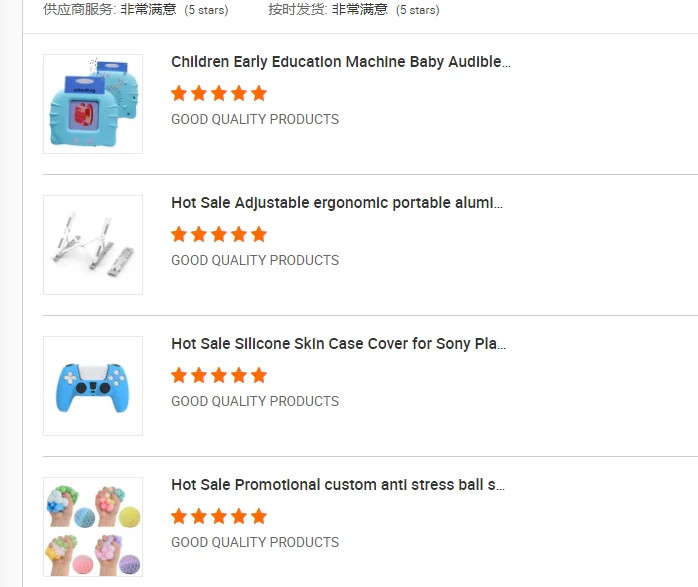Screen dimensions: 698x587
Task: Open the laptop stand product thumbnail
Action: coord(93,245)
